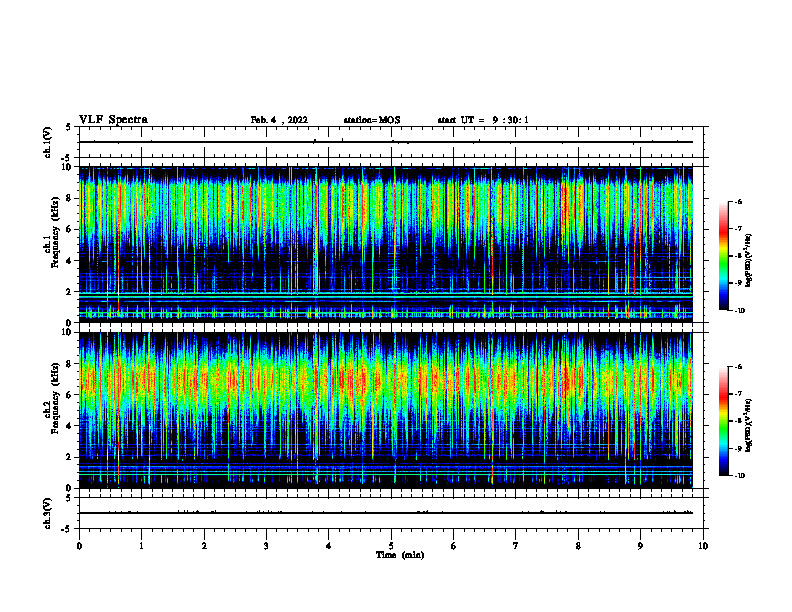The image size is (792, 612).
Task: Click the "-10" tick on ch.1 colorbar
Action: click(739, 311)
